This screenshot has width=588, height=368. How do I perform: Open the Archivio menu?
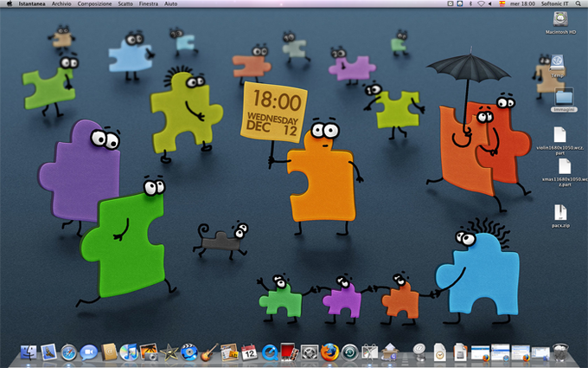(x=61, y=3)
